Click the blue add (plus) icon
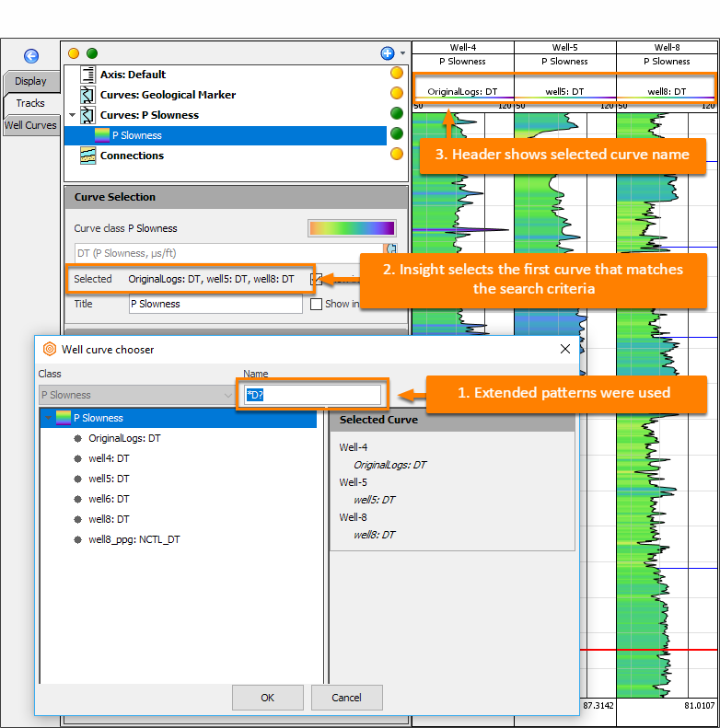Screen dimensions: 720x728 point(388,53)
